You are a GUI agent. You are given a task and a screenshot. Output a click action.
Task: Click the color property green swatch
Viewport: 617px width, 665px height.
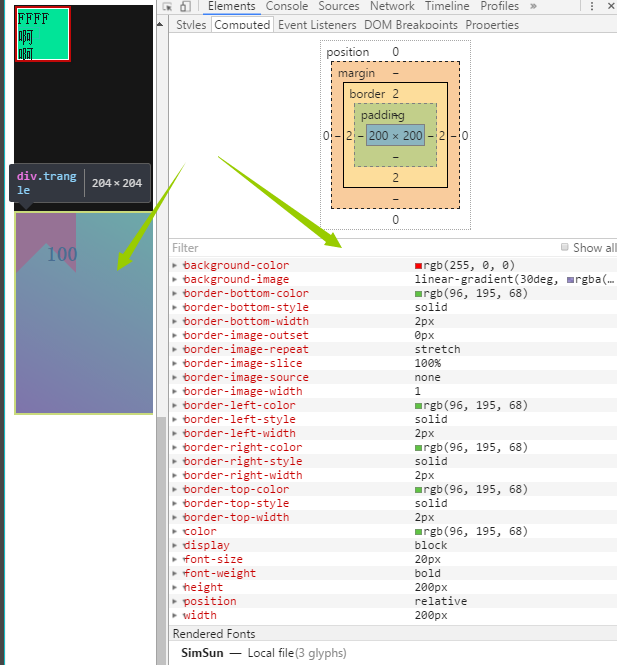pyautogui.click(x=419, y=532)
